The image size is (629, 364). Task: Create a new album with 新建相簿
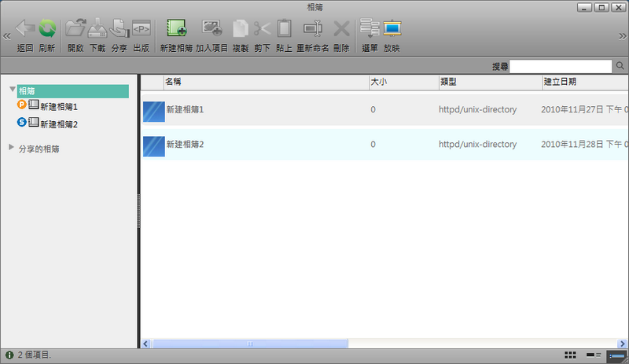(175, 30)
